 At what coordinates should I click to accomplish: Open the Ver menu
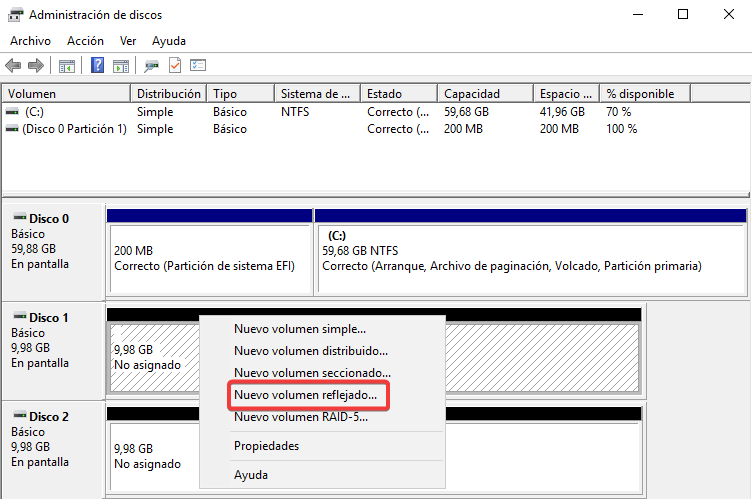[x=128, y=41]
